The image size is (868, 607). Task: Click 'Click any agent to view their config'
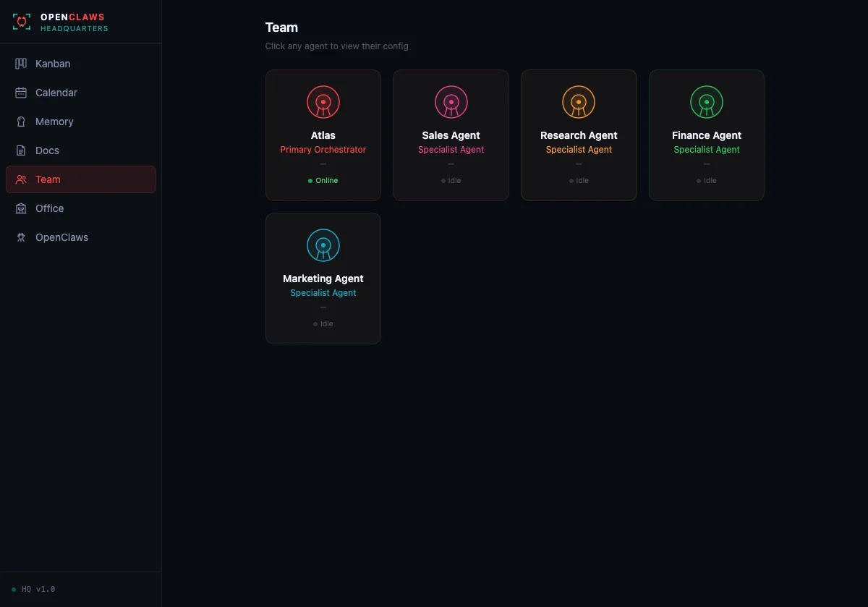click(337, 46)
